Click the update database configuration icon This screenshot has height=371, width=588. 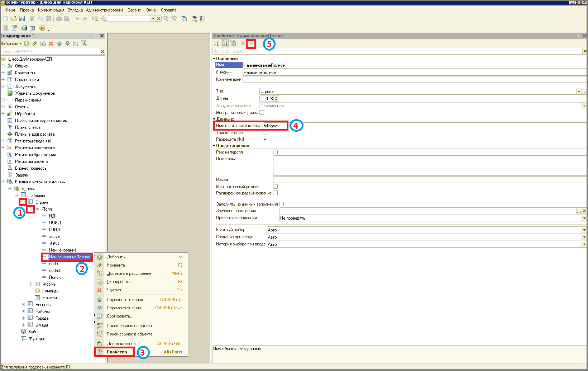[x=24, y=28]
